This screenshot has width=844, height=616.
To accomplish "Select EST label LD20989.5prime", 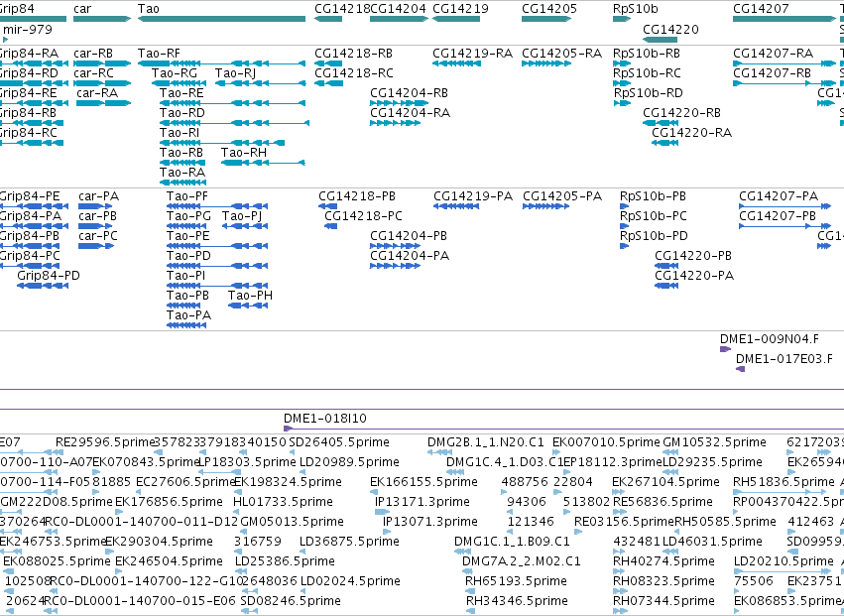I will 349,462.
